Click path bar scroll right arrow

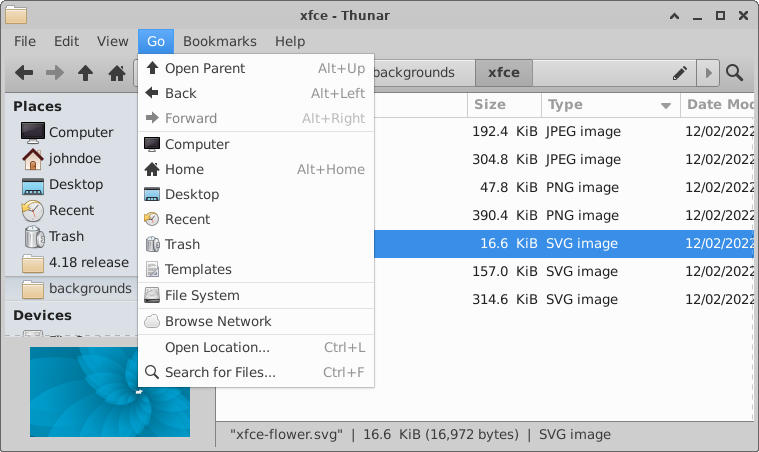click(708, 73)
